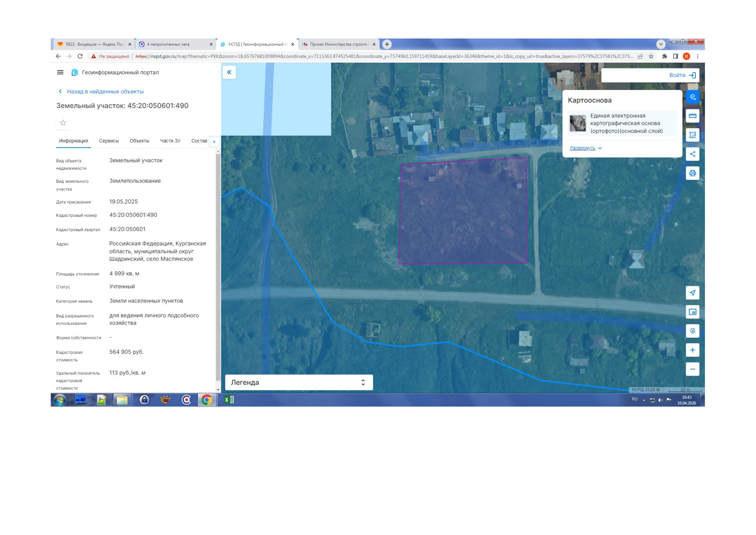This screenshot has height=535, width=756.
Task: Toggle the overview minimap icon
Action: click(x=692, y=312)
